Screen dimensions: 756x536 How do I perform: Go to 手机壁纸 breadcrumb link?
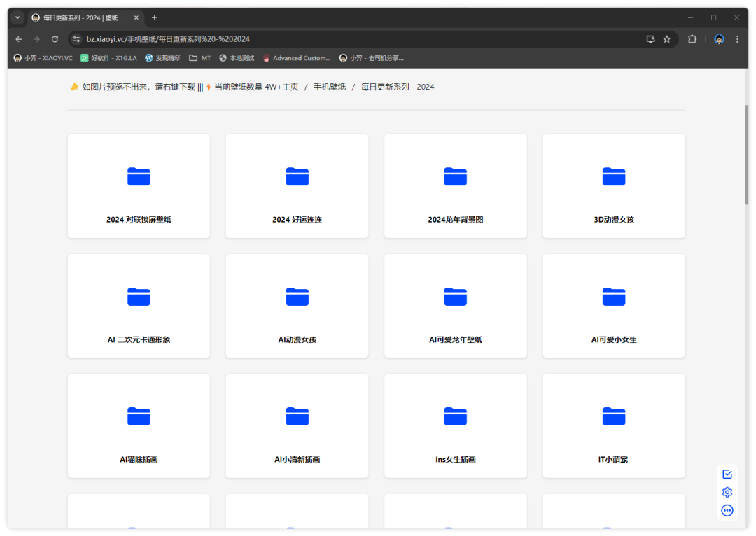(x=329, y=87)
